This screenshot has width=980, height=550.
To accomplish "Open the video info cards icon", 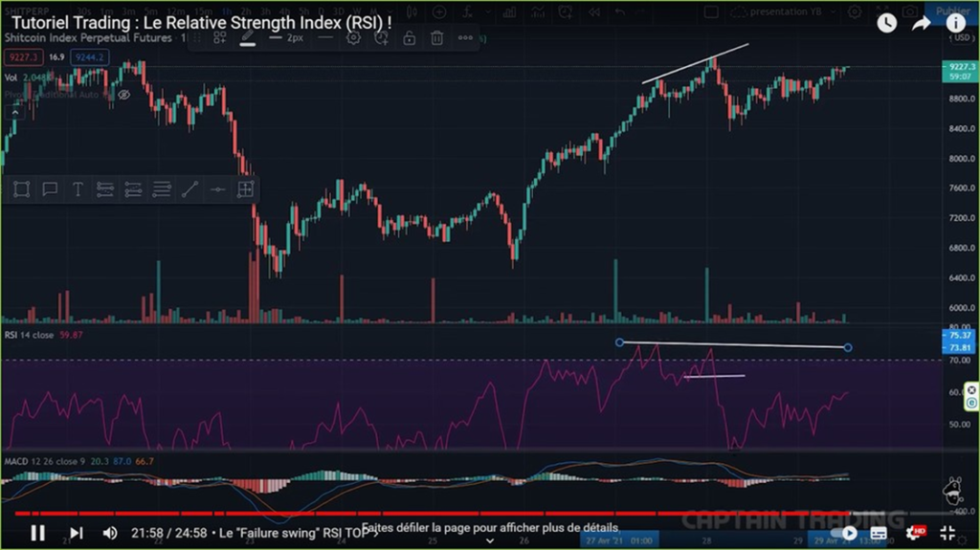I will (x=956, y=23).
